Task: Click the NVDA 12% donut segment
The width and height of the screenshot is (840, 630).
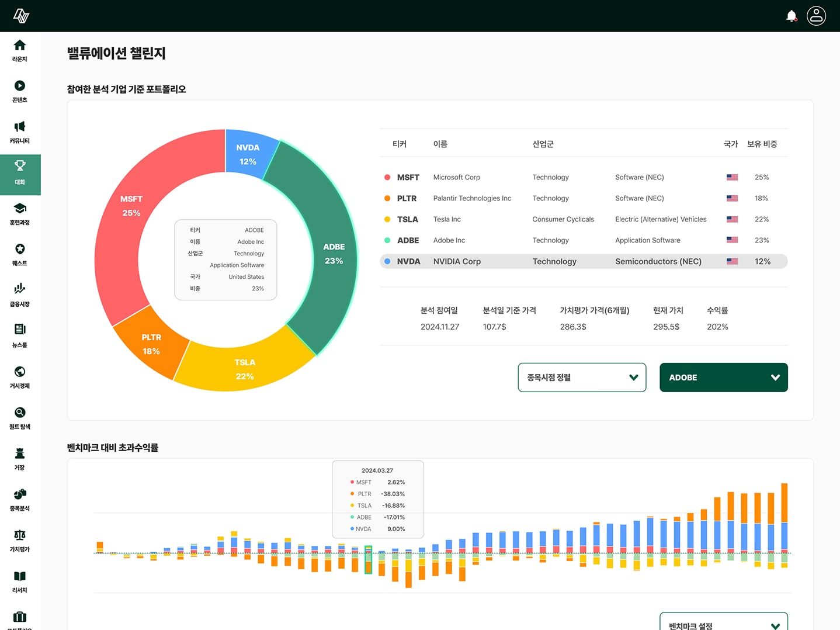Action: (x=248, y=153)
